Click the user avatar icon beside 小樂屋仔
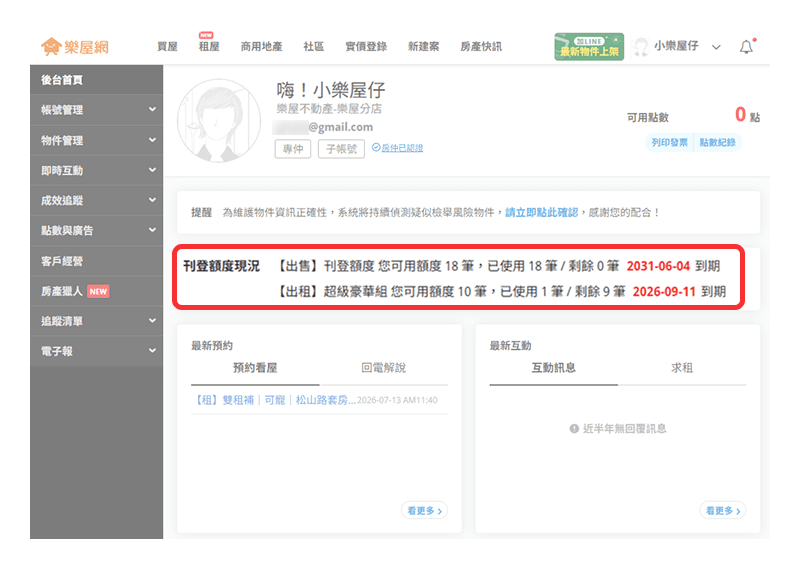800x566 pixels. pyautogui.click(x=640, y=46)
